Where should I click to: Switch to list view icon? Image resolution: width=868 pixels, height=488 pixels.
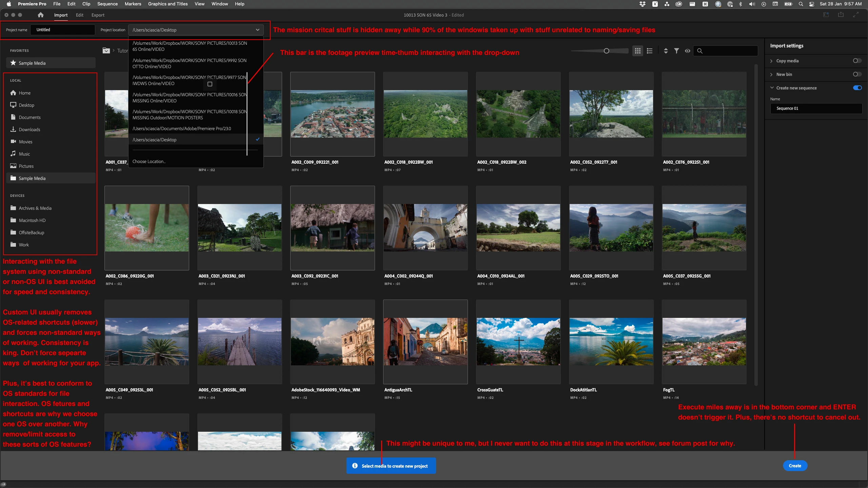650,51
